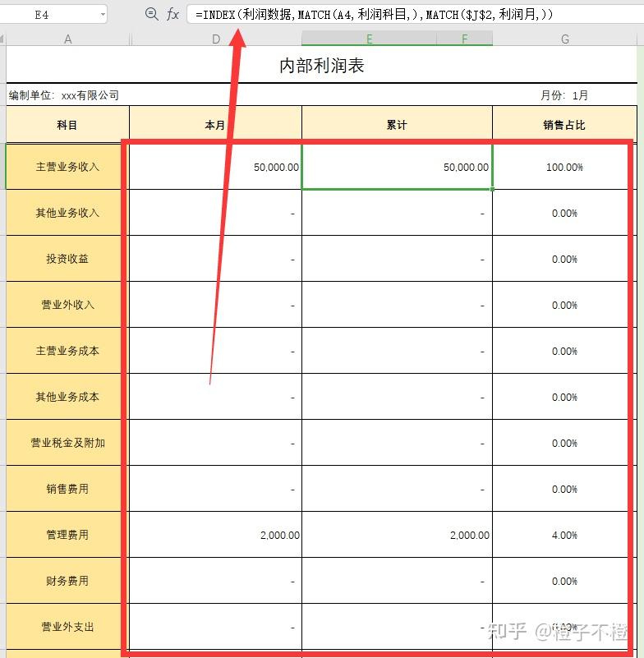Select column A header
Image resolution: width=644 pixels, height=658 pixels.
pyautogui.click(x=67, y=39)
